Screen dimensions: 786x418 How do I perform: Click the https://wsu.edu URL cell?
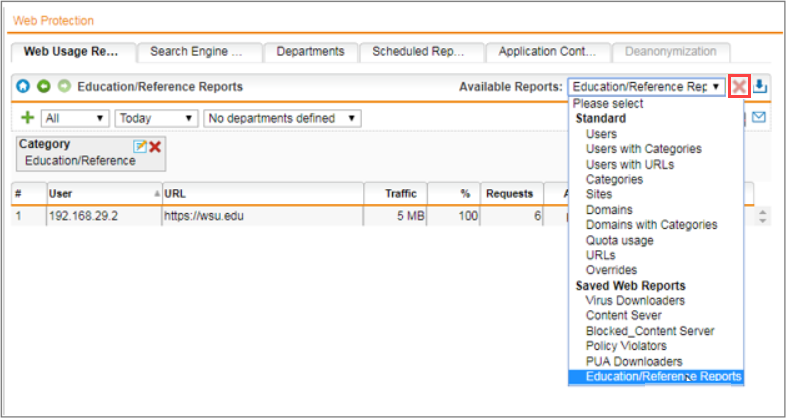click(x=200, y=215)
